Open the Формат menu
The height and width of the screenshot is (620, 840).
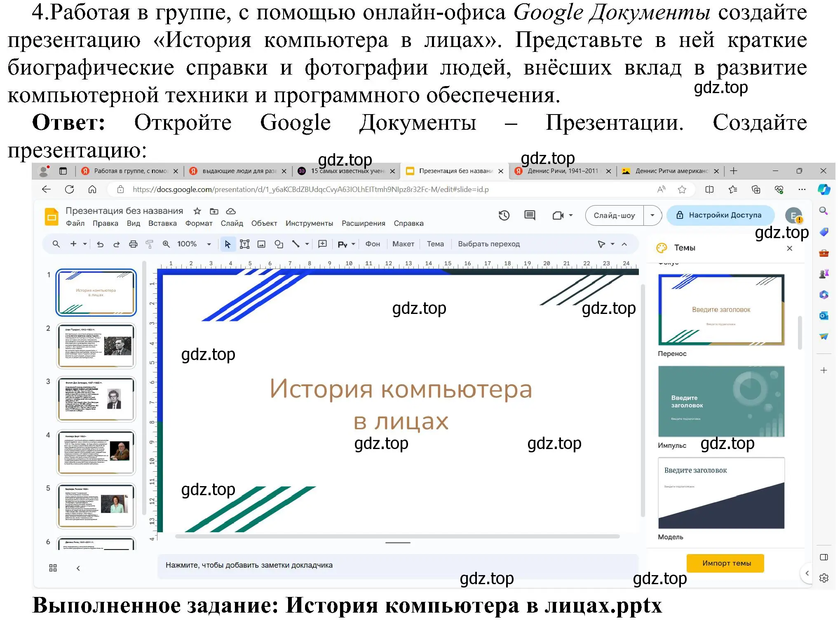(x=199, y=223)
